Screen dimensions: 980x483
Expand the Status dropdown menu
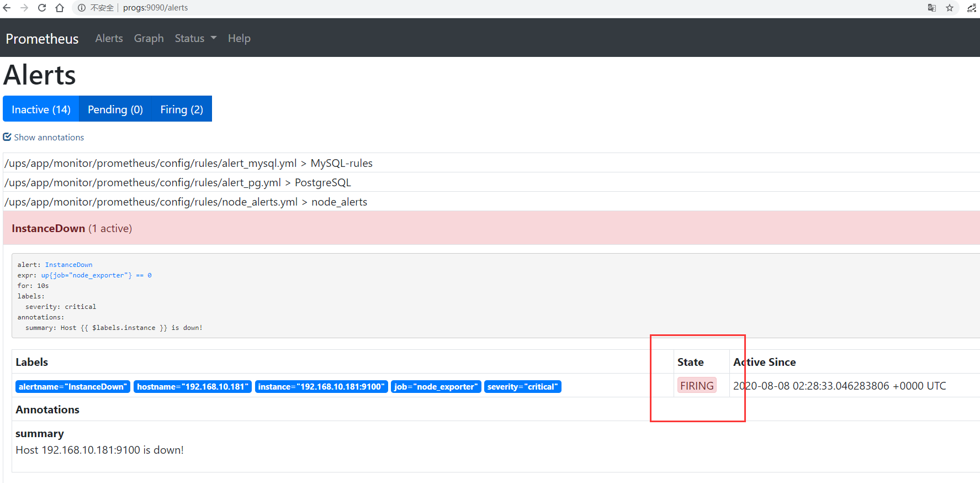click(x=195, y=38)
